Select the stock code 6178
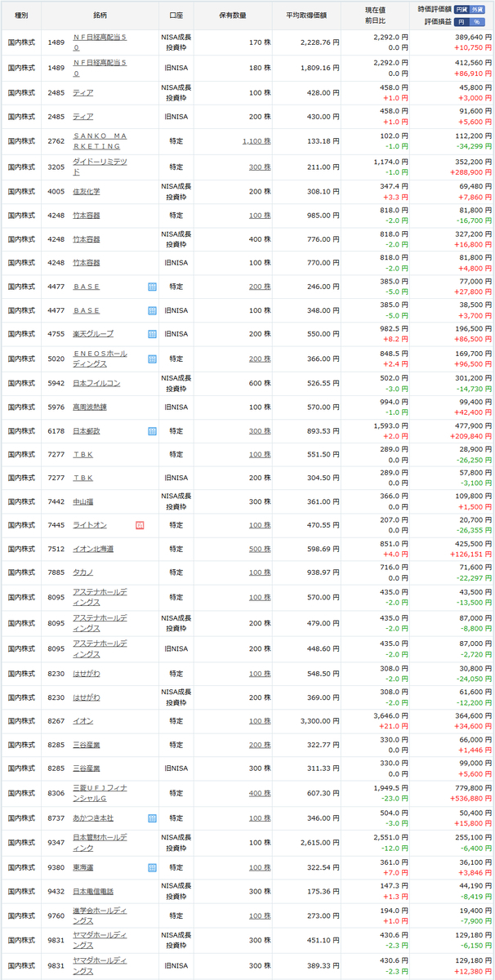Image resolution: width=495 pixels, height=980 pixels. (56, 430)
